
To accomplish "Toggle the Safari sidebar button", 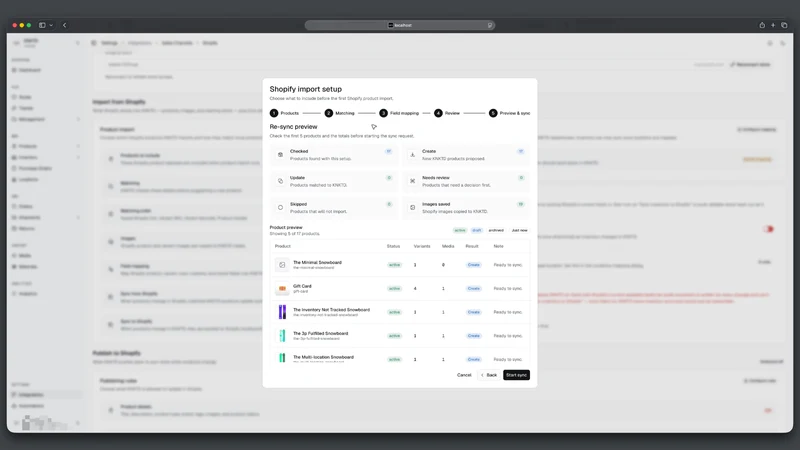I will [x=42, y=25].
